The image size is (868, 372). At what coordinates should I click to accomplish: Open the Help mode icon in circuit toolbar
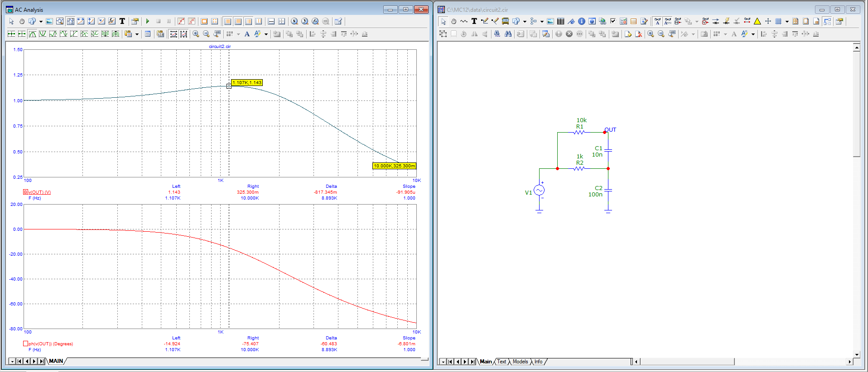pos(592,21)
